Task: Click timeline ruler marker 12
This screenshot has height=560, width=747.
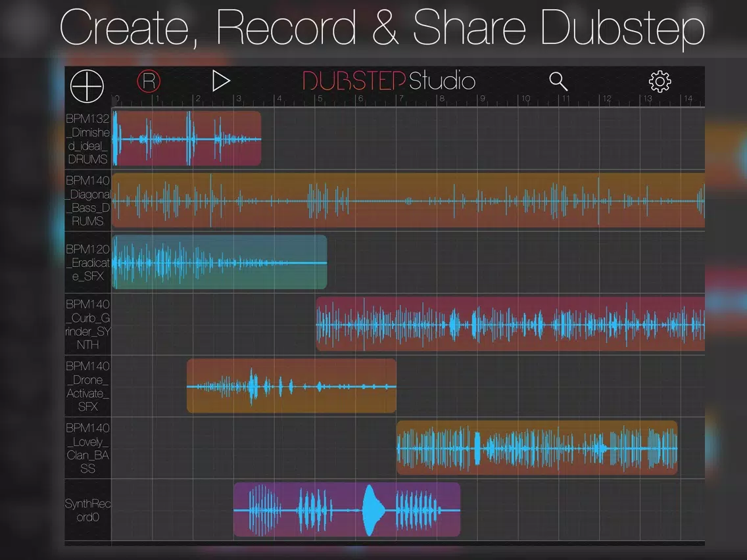Action: (606, 99)
